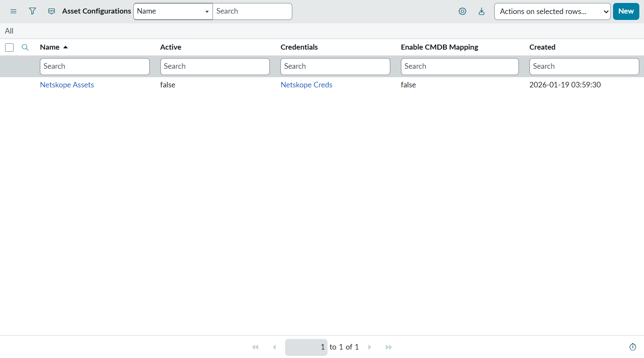
Task: Focus the Credentials column search box
Action: tap(335, 67)
